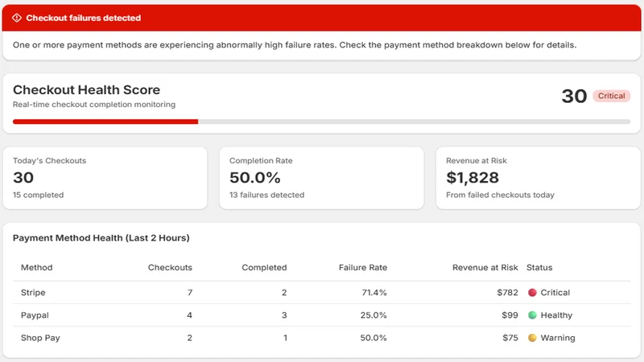Click the Revenue at Risk column header
This screenshot has width=644, height=362.
[x=485, y=268]
